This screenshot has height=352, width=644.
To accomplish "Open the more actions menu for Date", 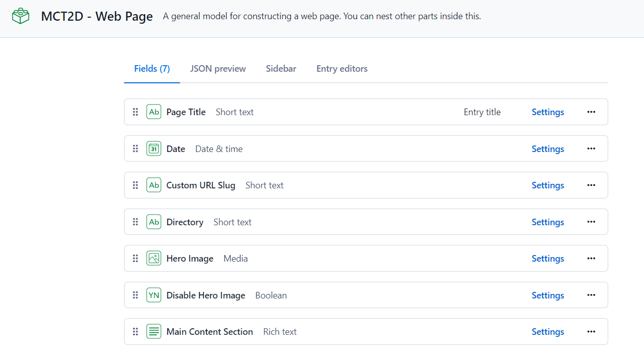I will click(x=592, y=148).
